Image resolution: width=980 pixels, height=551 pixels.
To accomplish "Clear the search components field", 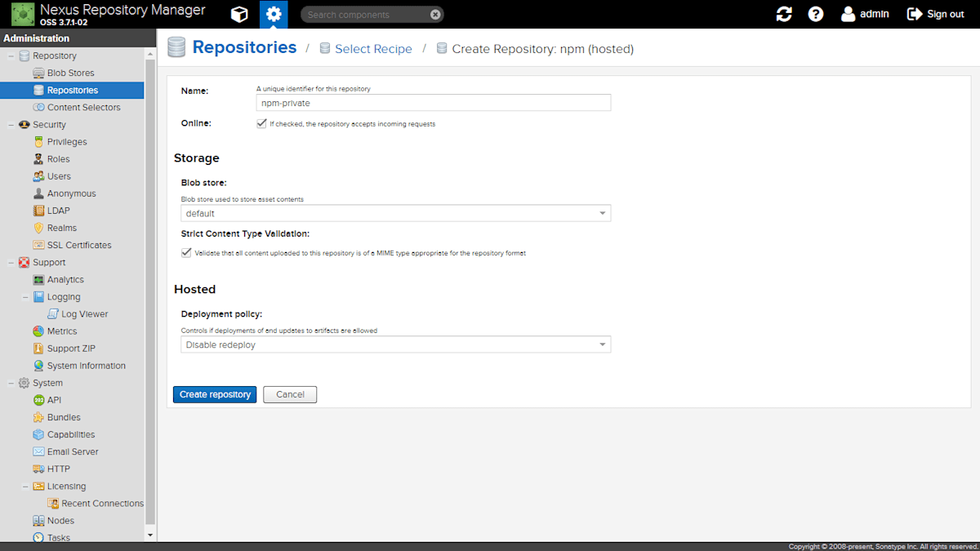I will [x=436, y=15].
